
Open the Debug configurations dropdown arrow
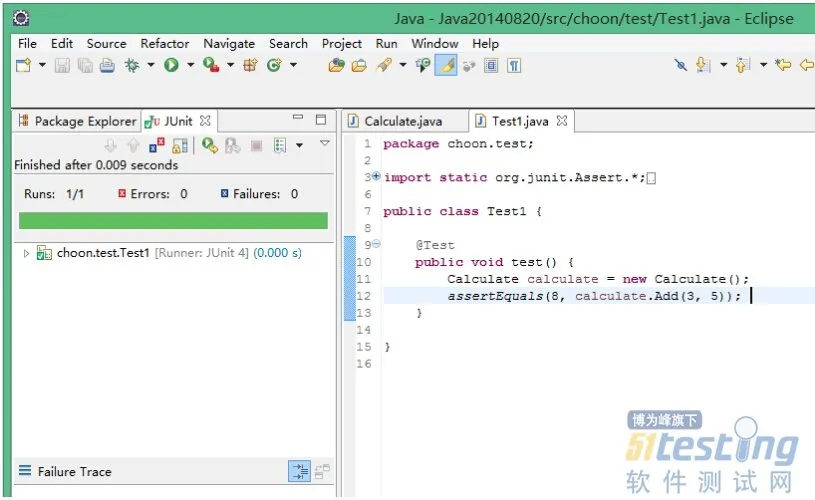pos(151,65)
